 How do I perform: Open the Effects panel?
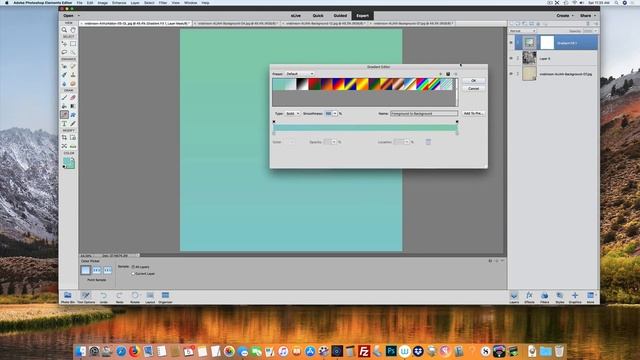pos(529,297)
